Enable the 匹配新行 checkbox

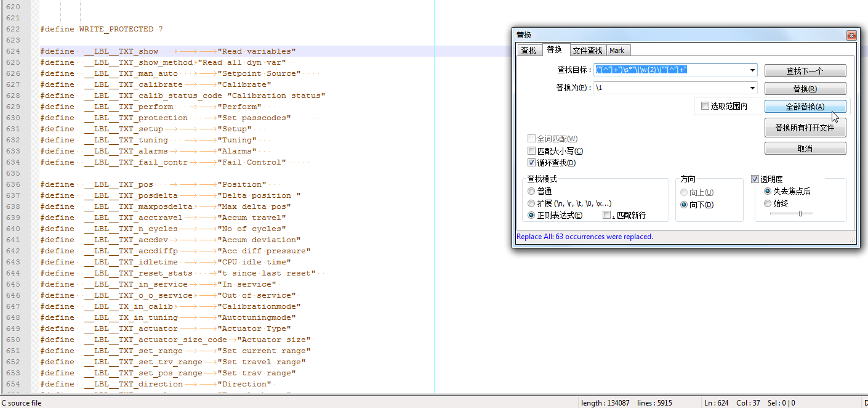point(607,215)
